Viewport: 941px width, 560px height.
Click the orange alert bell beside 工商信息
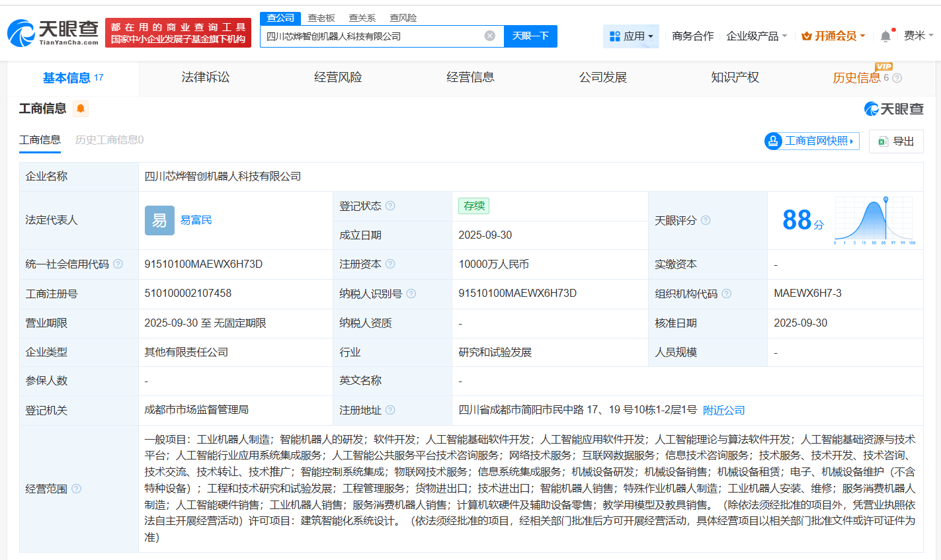pos(81,108)
